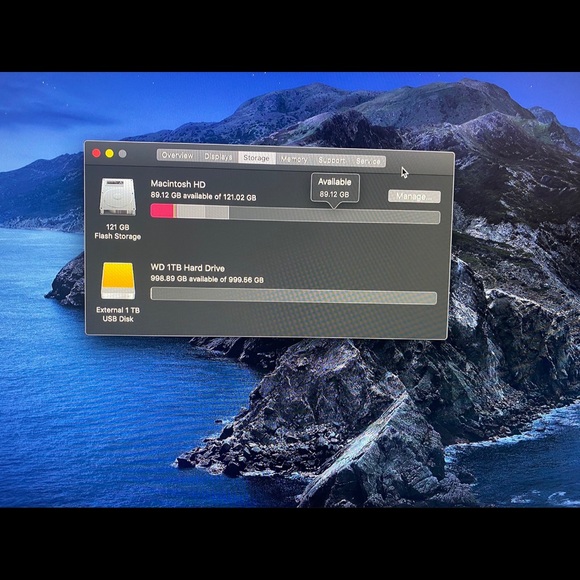Click '998.89 GB available of 999.56 GB' text
The height and width of the screenshot is (580, 580).
[207, 279]
